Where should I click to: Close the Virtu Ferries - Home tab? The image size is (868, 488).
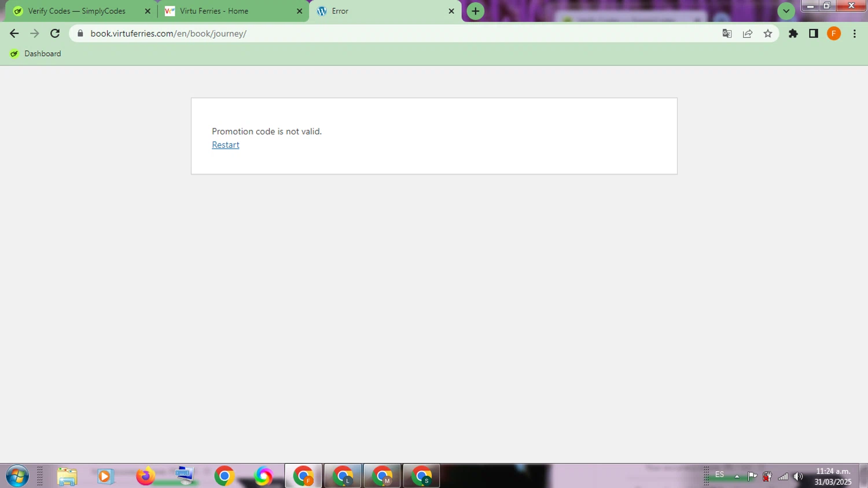299,11
